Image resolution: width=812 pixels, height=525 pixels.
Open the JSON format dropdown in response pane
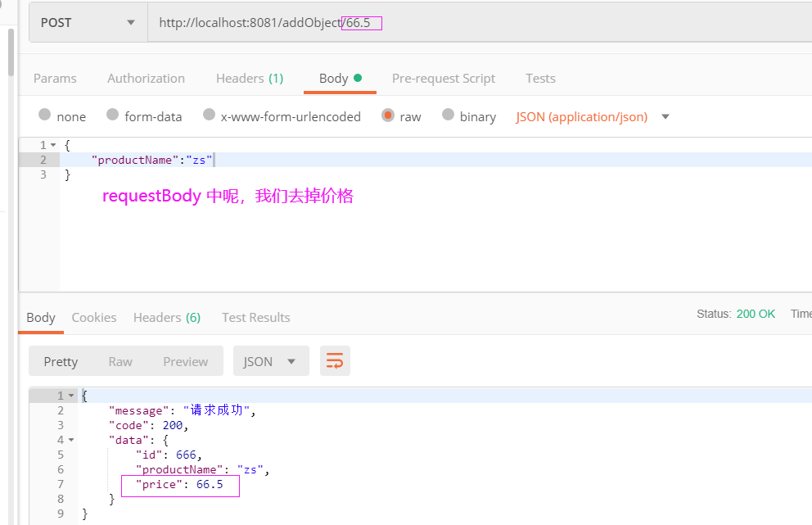(271, 360)
